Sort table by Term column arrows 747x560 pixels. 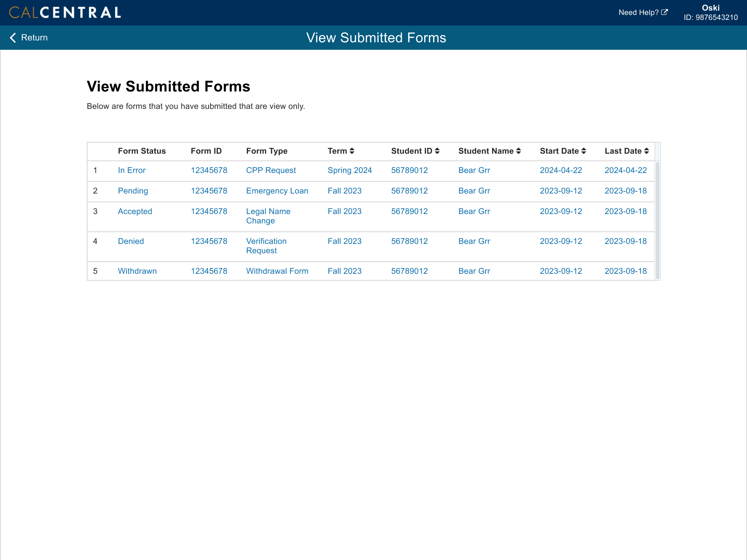coord(352,151)
